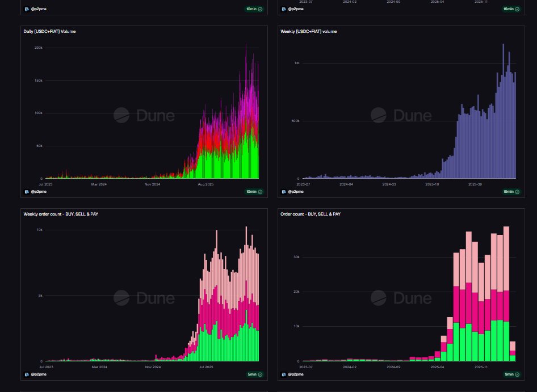The image size is (537, 392).
Task: Click the Dune logo on the Daily Volume chart
Action: click(144, 116)
